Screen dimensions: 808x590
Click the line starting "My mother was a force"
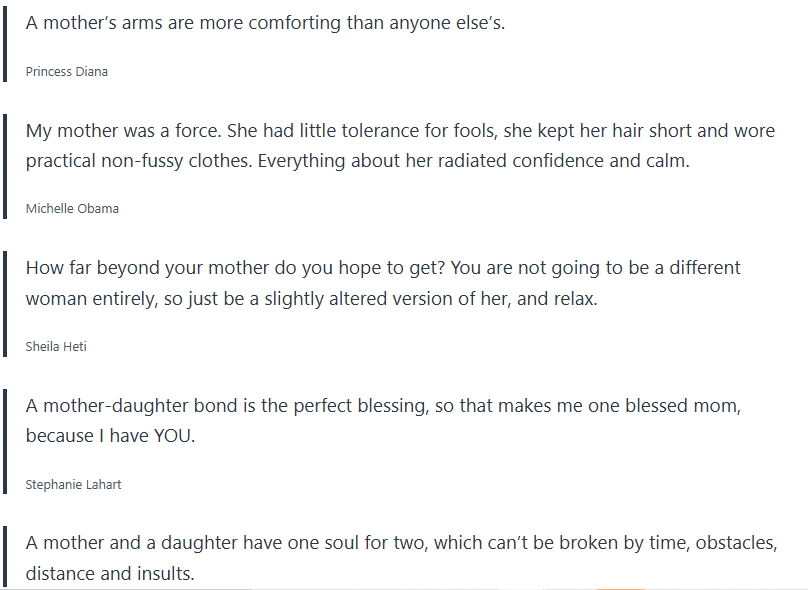(400, 131)
